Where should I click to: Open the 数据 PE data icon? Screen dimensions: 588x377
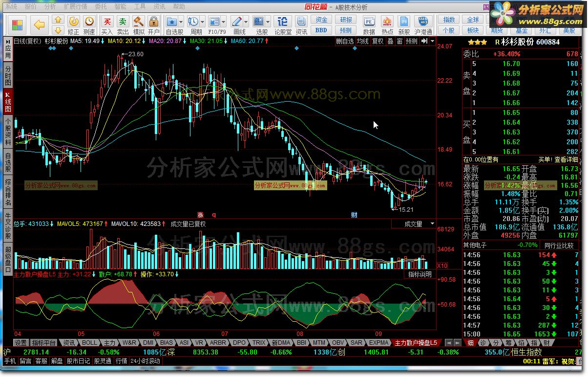pos(369,25)
